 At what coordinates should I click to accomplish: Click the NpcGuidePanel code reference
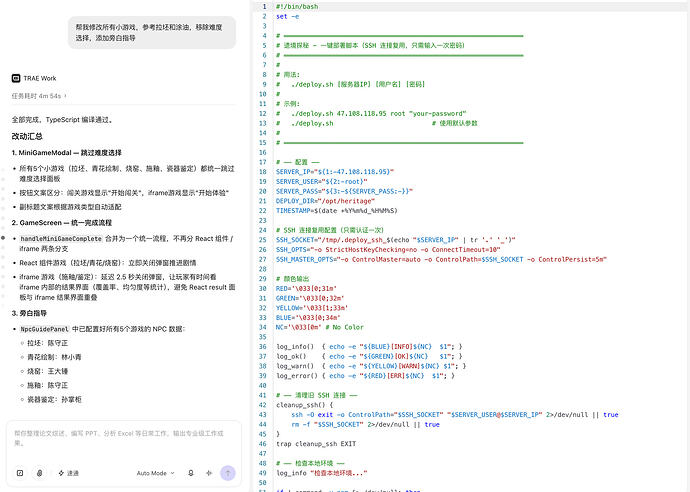[44, 329]
